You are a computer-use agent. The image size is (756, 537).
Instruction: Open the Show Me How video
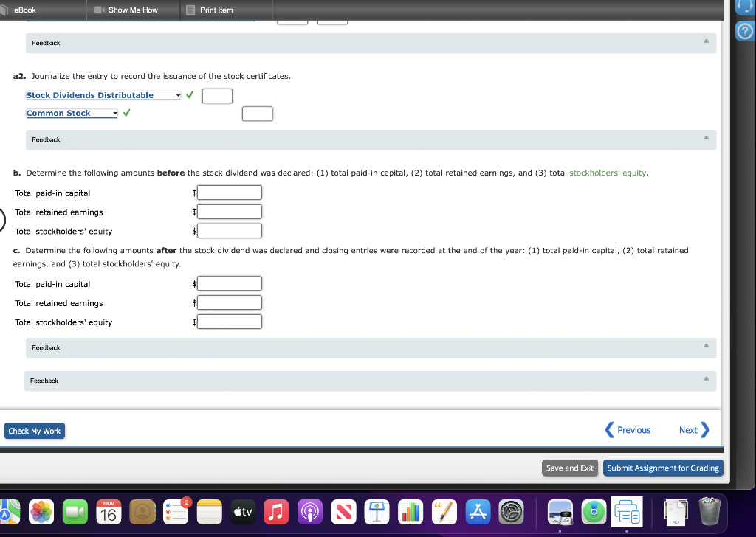click(126, 10)
